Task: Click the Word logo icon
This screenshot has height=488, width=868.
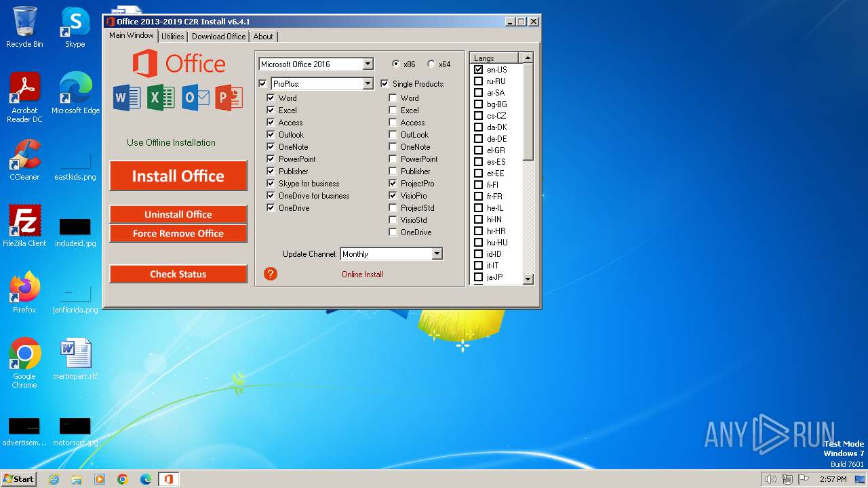Action: pyautogui.click(x=127, y=98)
